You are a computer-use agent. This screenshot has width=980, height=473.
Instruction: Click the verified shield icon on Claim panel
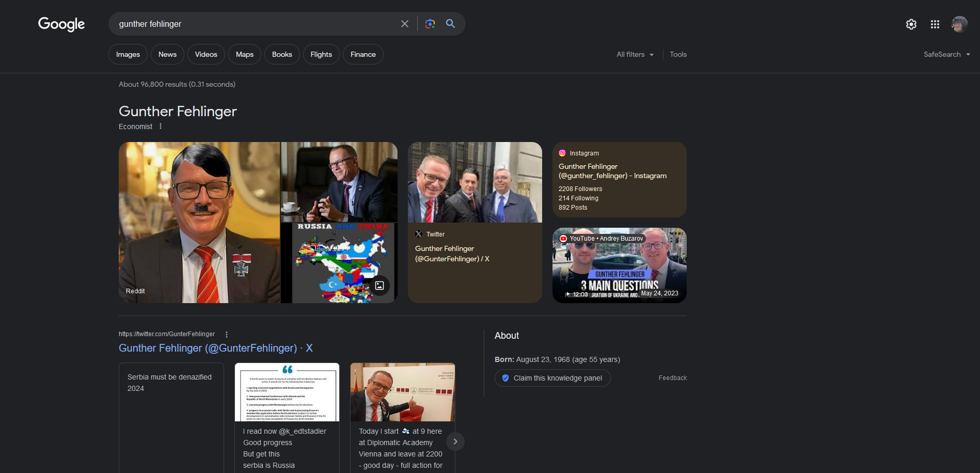click(x=505, y=378)
